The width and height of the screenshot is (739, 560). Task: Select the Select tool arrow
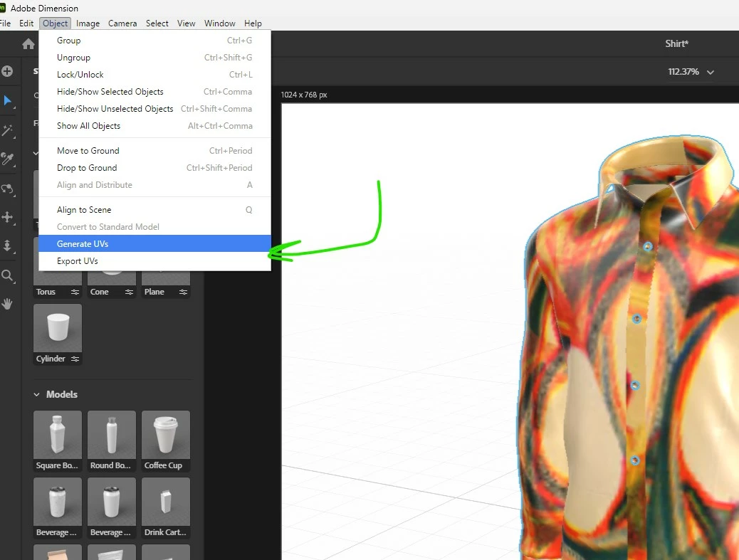8,100
